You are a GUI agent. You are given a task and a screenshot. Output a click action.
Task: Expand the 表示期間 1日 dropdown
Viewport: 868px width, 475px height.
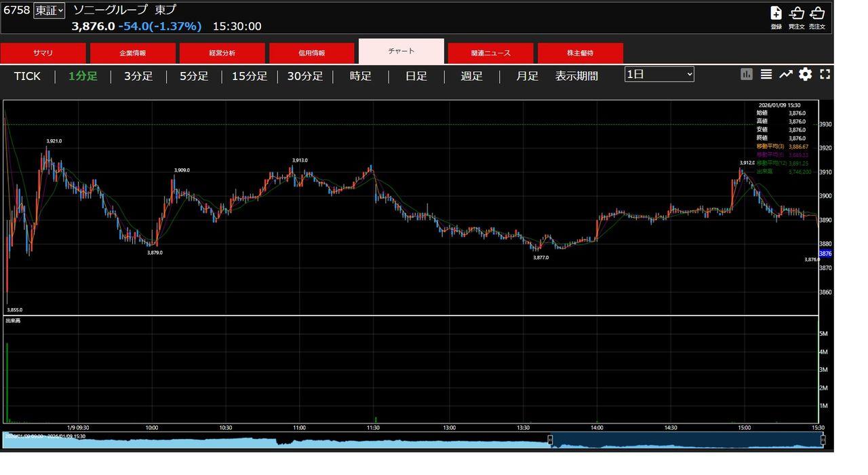click(x=659, y=74)
